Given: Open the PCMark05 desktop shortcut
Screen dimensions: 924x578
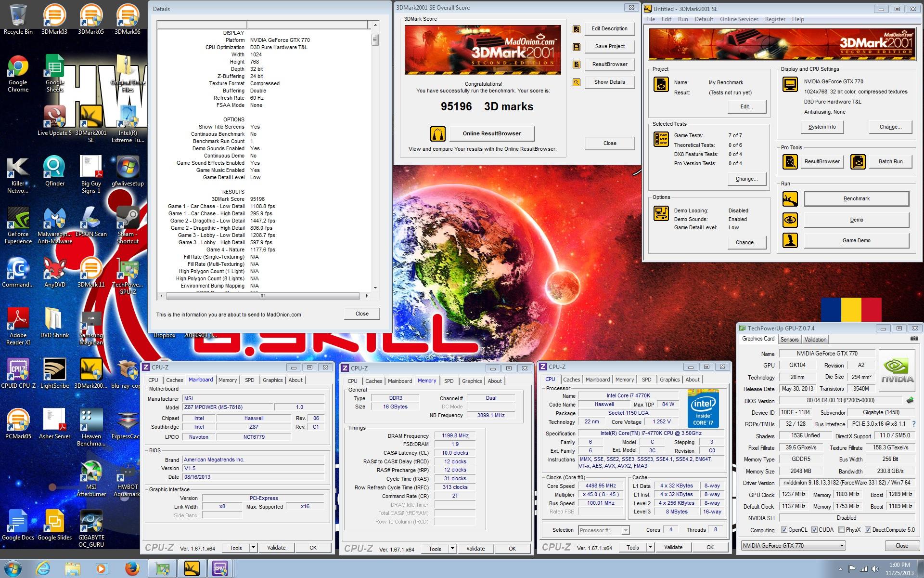Looking at the screenshot, I should pos(18,424).
